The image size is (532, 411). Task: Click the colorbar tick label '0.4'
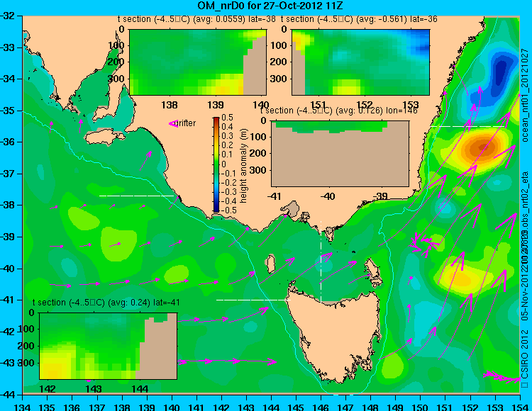227,127
